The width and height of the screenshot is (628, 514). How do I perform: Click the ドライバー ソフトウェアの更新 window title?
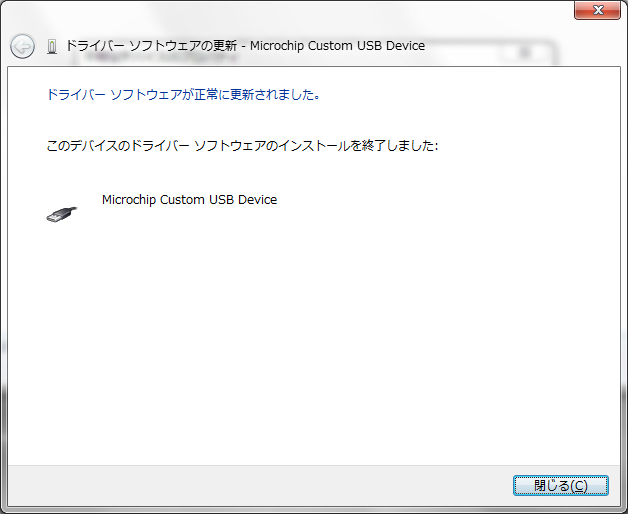[x=245, y=46]
